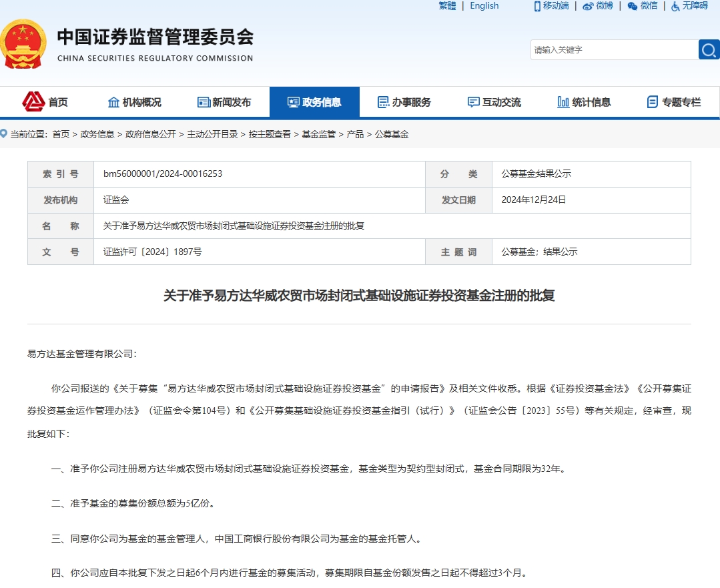Click the date 2024年12月24日

pyautogui.click(x=534, y=200)
